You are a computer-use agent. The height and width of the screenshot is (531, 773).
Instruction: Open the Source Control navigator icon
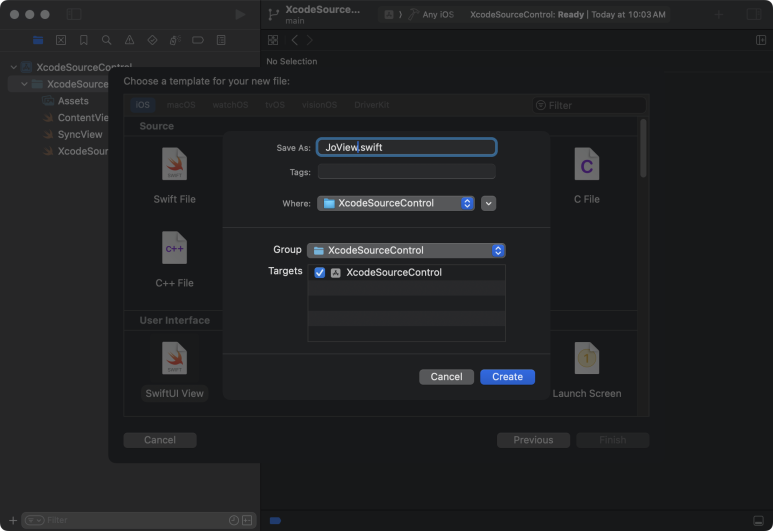(61, 40)
